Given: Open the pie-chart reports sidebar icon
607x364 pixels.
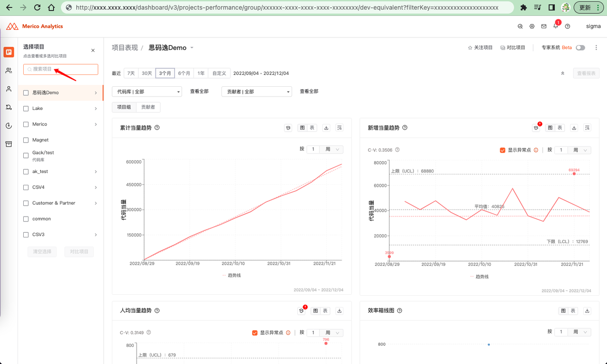Looking at the screenshot, I should tap(9, 126).
